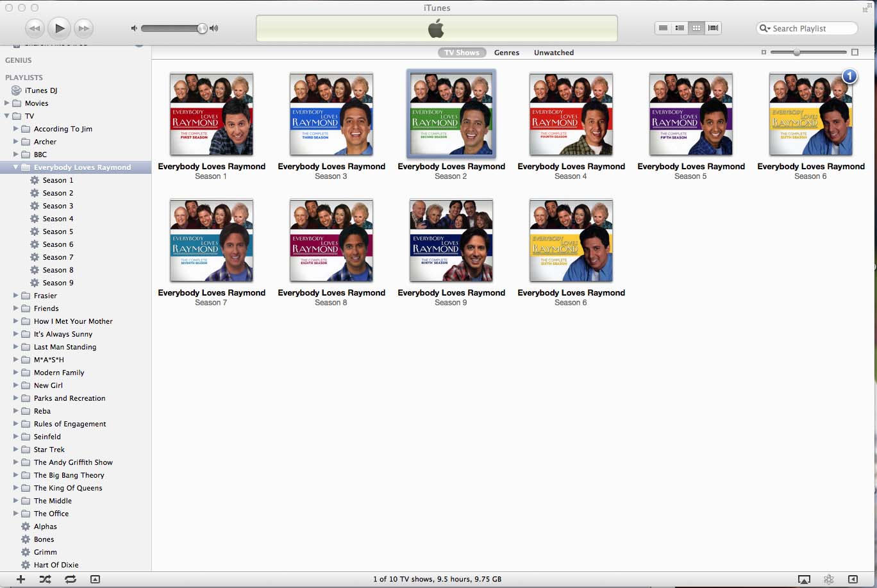Select Season 1 smart playlist in sidebar
The height and width of the screenshot is (588, 877).
58,180
